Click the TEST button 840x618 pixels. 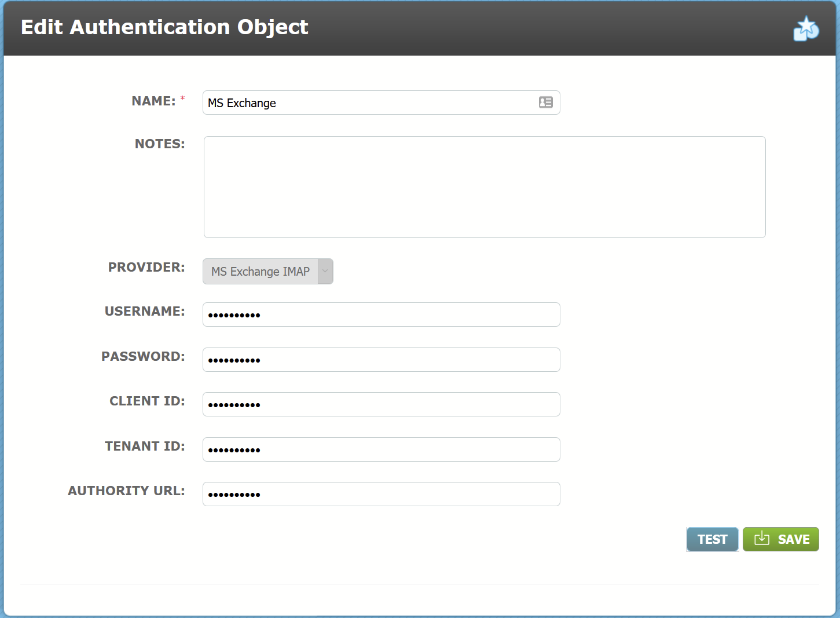pos(712,539)
